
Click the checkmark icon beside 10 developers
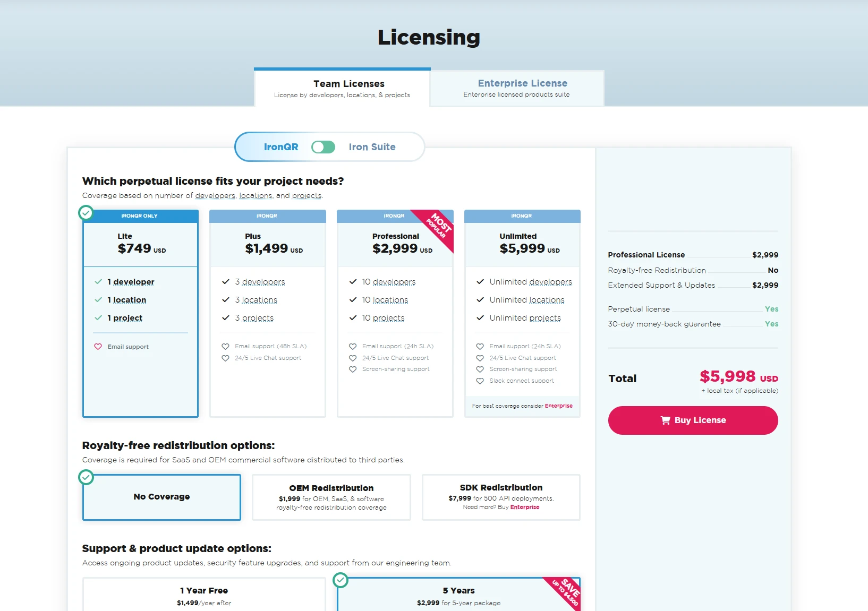click(353, 282)
